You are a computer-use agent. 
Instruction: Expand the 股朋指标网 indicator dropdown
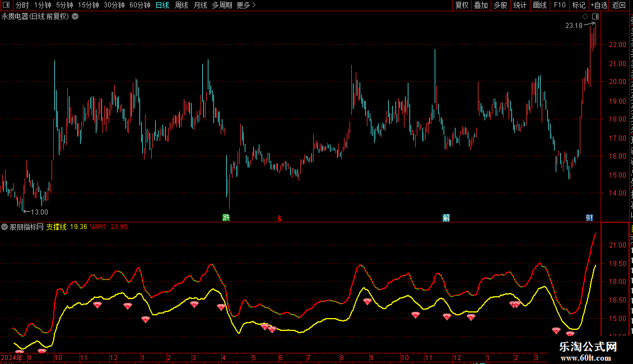[4, 227]
